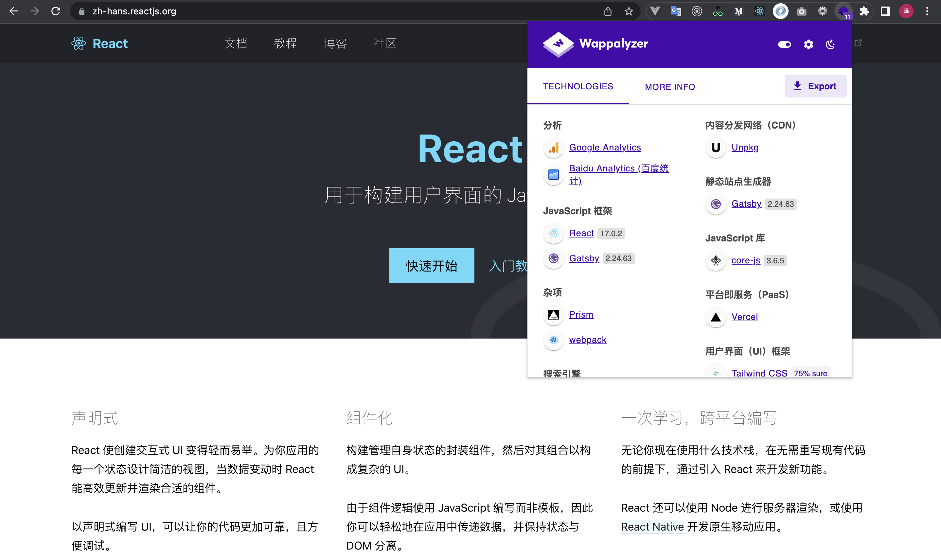Screen dimensions: 941x560
Task: Click the Export button
Action: coord(815,86)
